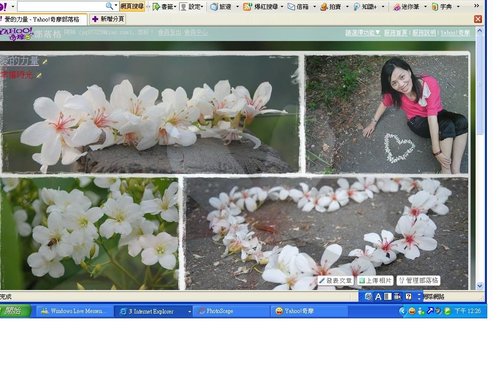Click the 服務首頁 header link
This screenshot has height=375, width=500.
396,33
